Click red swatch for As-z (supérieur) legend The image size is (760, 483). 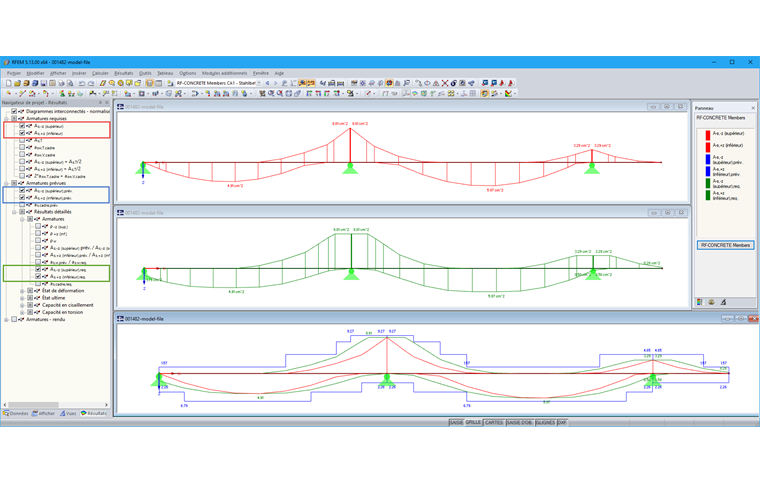click(708, 135)
